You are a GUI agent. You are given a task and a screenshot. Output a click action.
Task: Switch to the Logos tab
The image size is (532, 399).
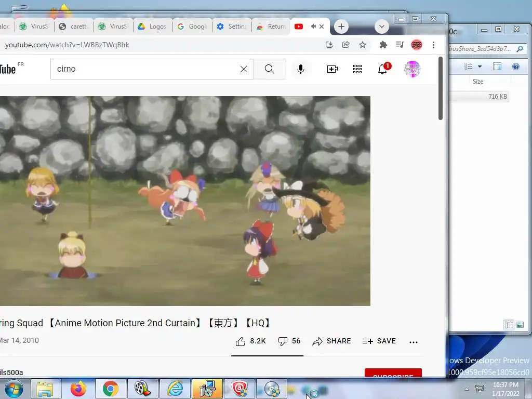coord(152,26)
